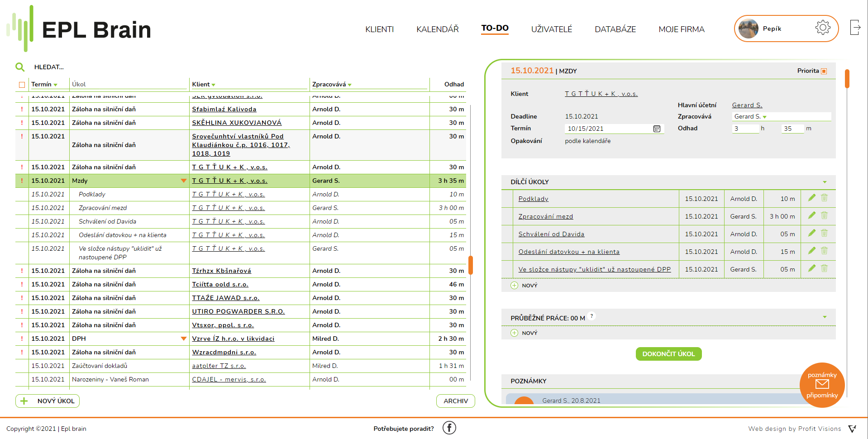Image resolution: width=868 pixels, height=439 pixels.
Task: Open the Databáze menu item
Action: 615,29
